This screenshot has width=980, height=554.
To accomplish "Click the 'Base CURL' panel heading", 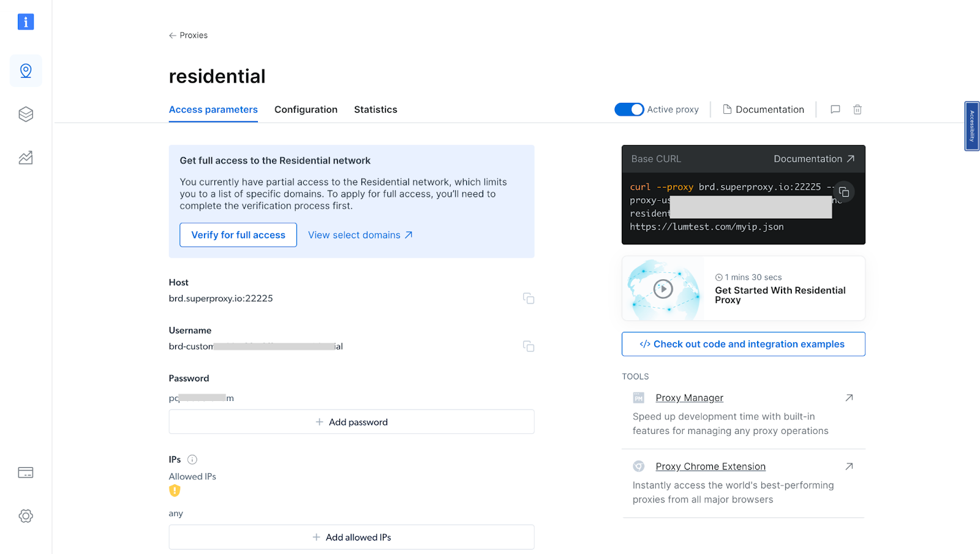I will [656, 159].
